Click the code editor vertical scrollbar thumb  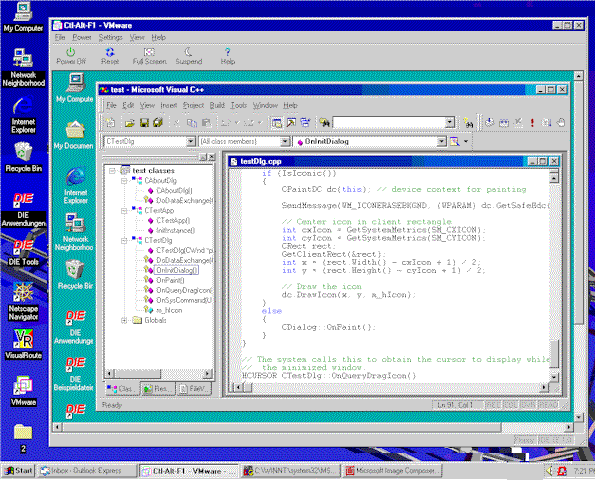point(554,353)
